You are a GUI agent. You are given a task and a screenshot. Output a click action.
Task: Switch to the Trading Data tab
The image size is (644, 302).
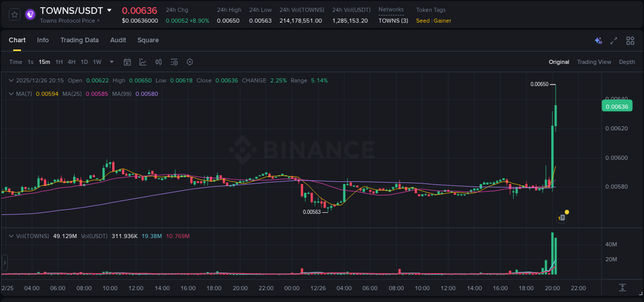(x=79, y=40)
